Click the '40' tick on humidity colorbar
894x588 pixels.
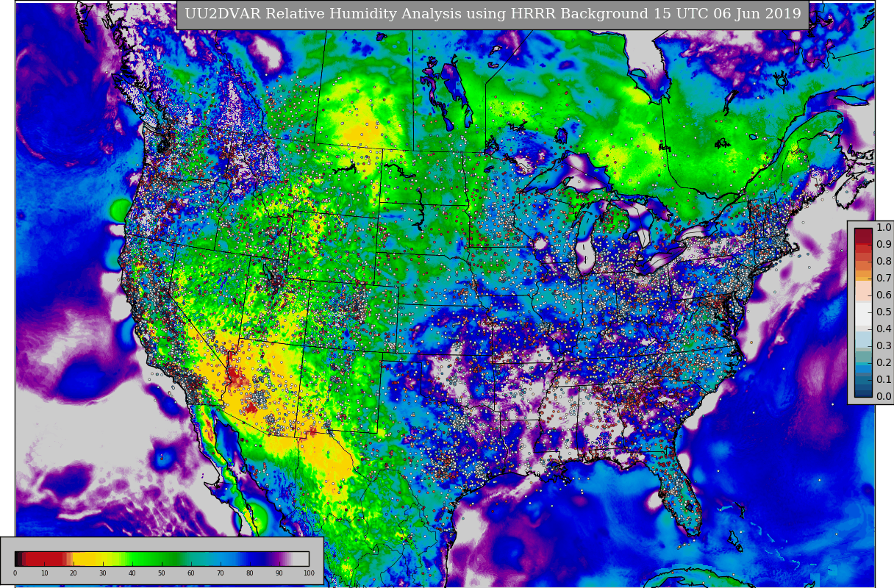click(x=132, y=573)
